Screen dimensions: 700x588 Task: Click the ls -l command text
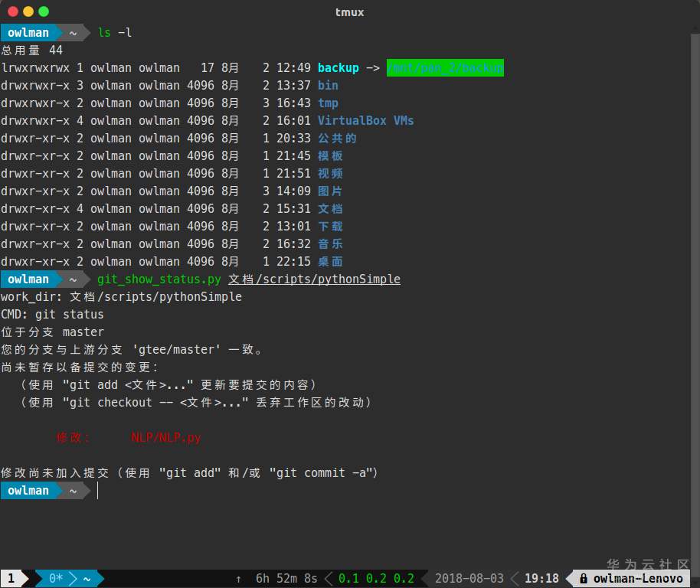pos(115,33)
